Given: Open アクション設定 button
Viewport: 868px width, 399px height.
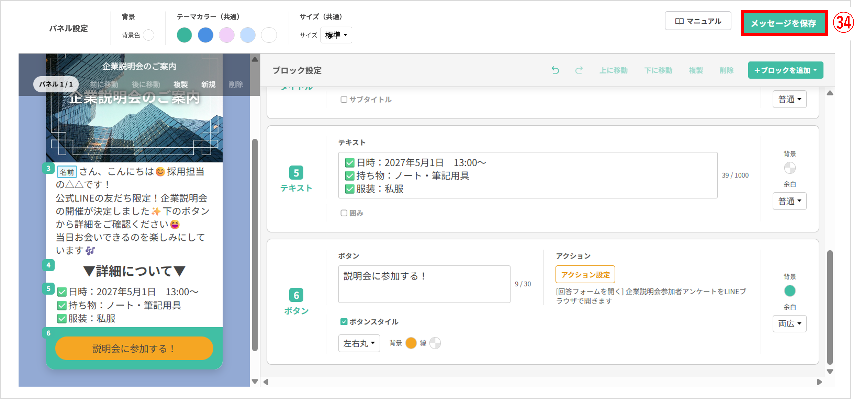Looking at the screenshot, I should (x=585, y=274).
